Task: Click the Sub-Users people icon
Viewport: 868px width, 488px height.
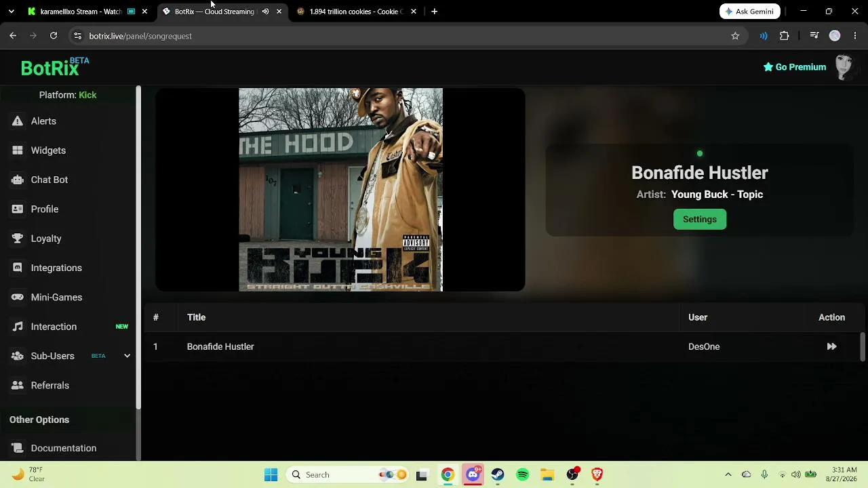Action: click(x=18, y=356)
